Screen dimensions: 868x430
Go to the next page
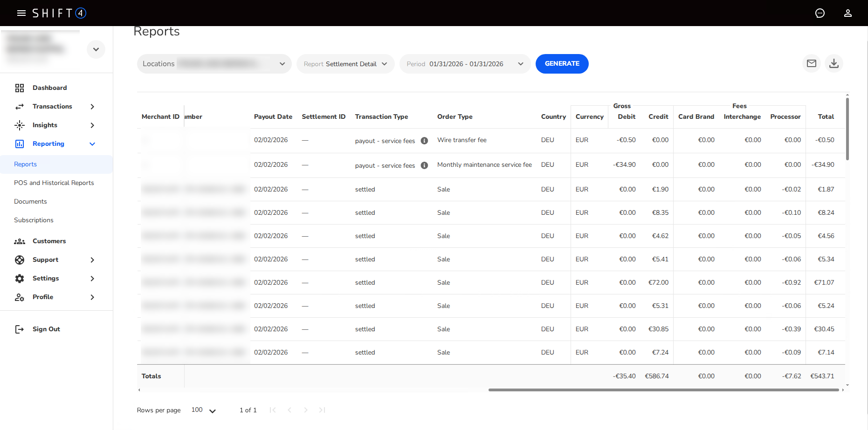click(306, 410)
